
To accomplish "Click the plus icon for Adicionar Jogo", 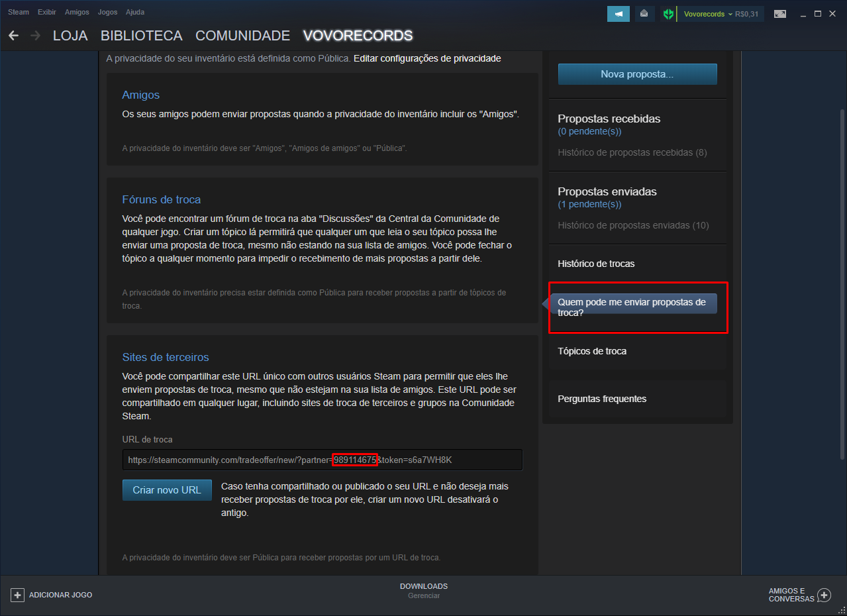I will click(18, 595).
